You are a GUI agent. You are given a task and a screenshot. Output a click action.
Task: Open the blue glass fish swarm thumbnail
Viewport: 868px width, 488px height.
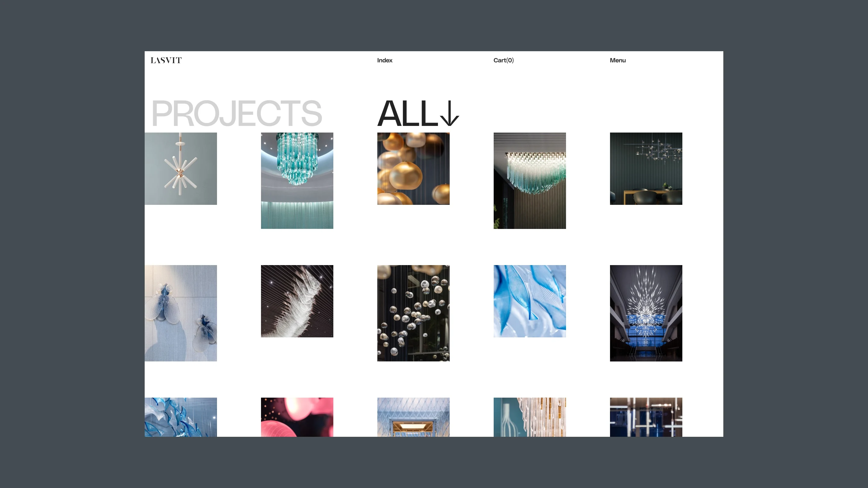(x=181, y=417)
